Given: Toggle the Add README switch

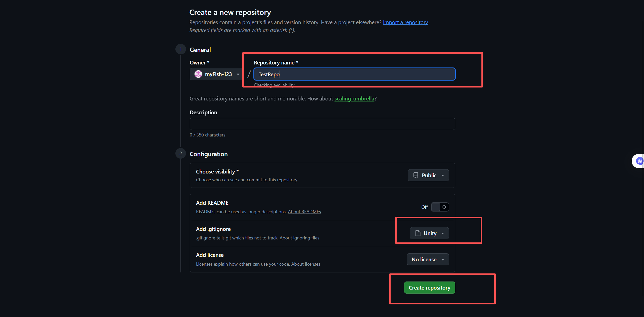Looking at the screenshot, I should pyautogui.click(x=440, y=207).
